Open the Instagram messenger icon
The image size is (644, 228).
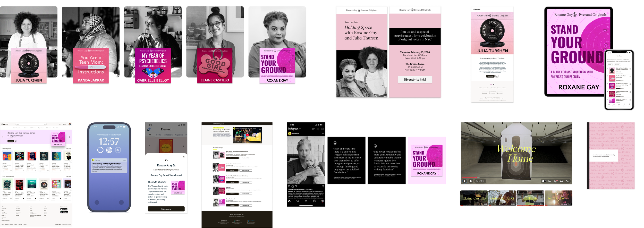point(318,129)
